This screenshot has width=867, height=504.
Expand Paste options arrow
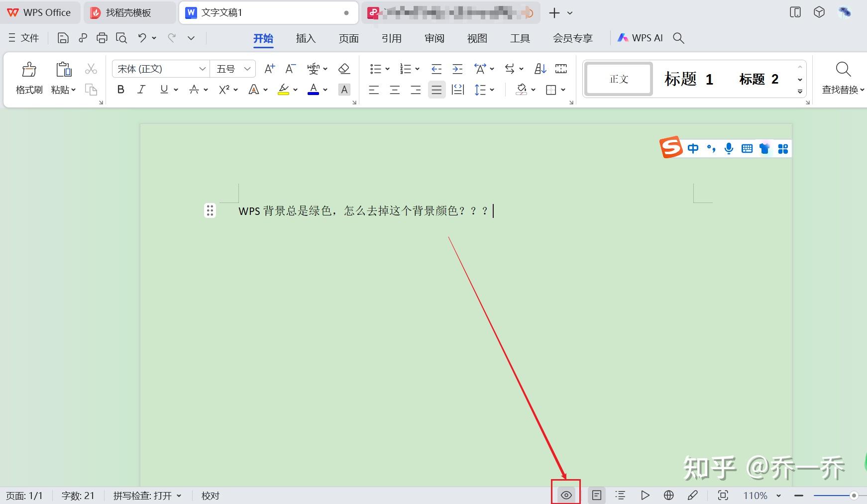pos(73,90)
